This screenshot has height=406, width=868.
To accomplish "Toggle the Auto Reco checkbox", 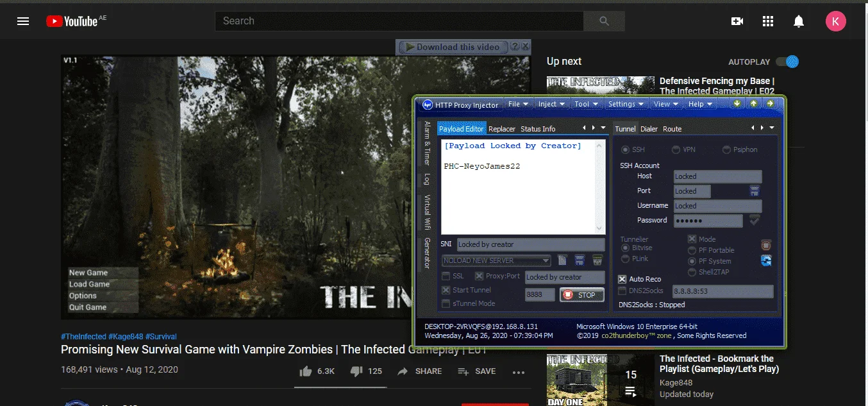I will [622, 279].
